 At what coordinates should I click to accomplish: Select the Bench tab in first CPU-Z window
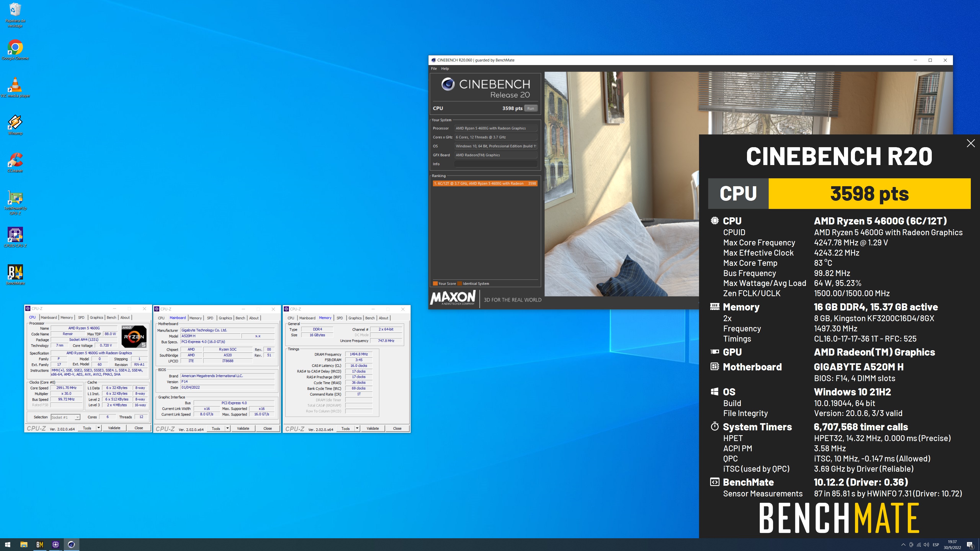click(x=112, y=318)
